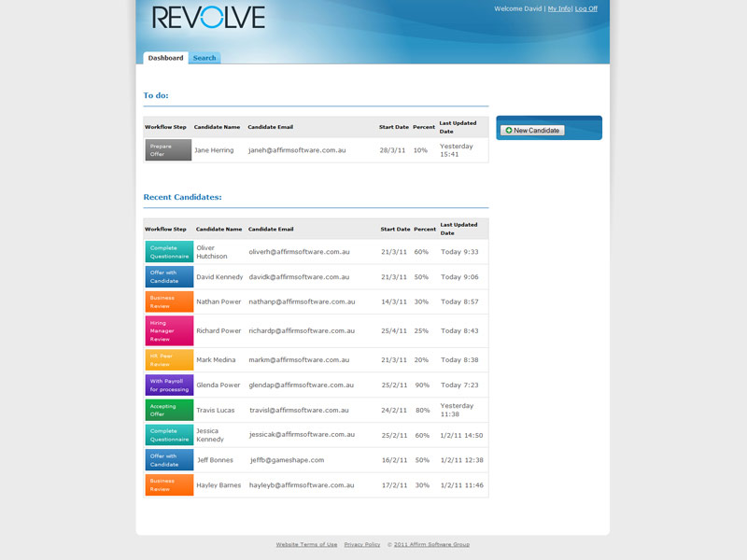Screen dimensions: 747x560
Task: Open the My Info link
Action: click(558, 8)
